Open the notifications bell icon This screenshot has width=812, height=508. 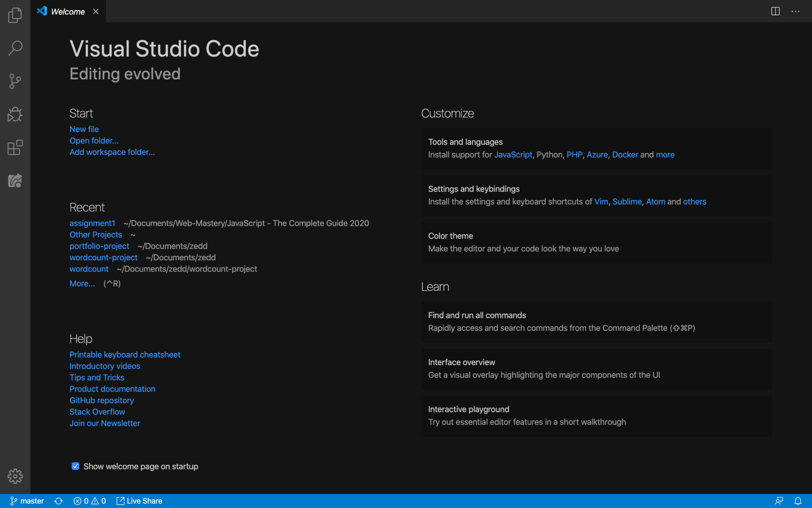click(798, 501)
